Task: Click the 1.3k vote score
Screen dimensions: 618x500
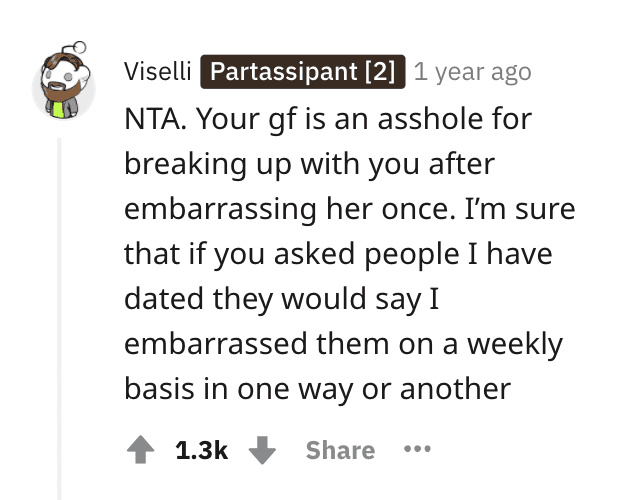Action: pyautogui.click(x=202, y=450)
